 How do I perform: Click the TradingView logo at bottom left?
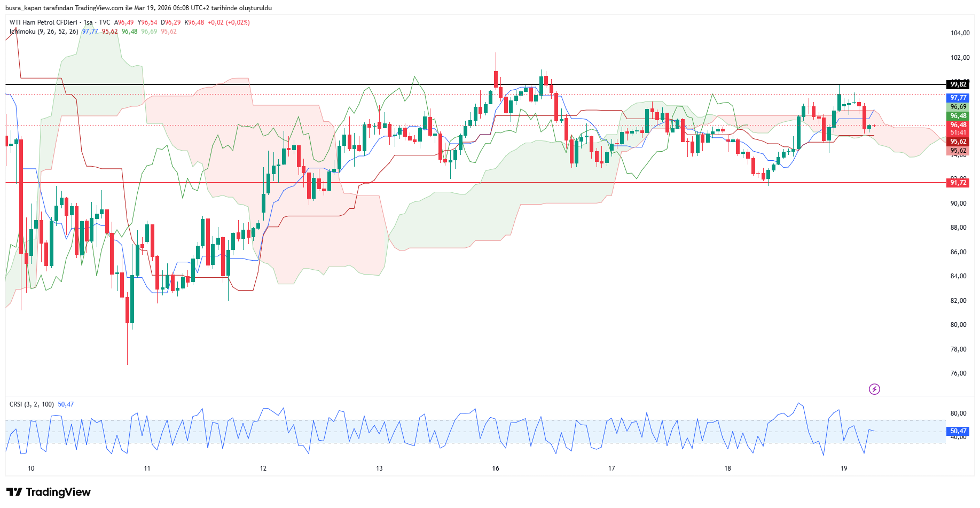coord(49,492)
